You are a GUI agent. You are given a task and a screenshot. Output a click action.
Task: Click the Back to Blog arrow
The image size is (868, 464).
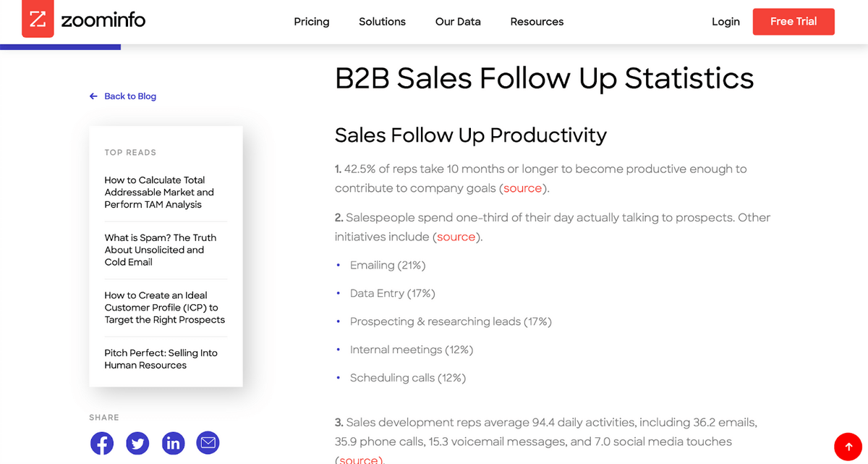[x=93, y=96]
